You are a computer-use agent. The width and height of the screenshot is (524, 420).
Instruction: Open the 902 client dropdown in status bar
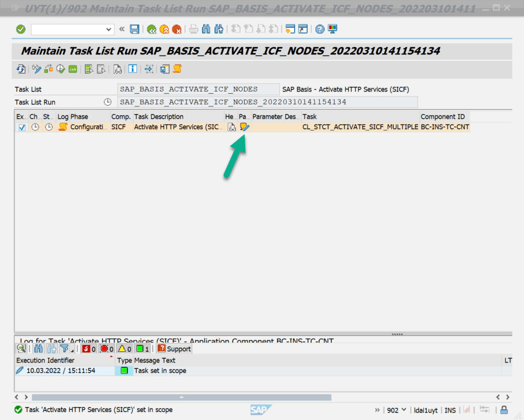397,410
